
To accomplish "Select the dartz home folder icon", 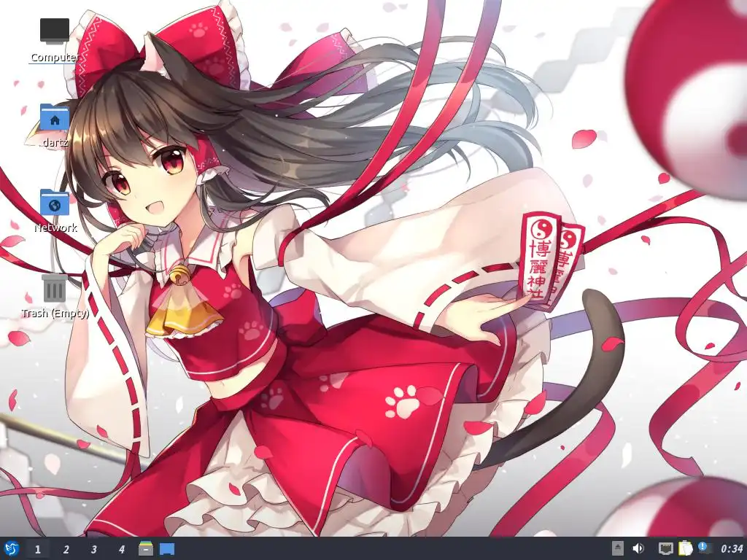I will click(55, 125).
